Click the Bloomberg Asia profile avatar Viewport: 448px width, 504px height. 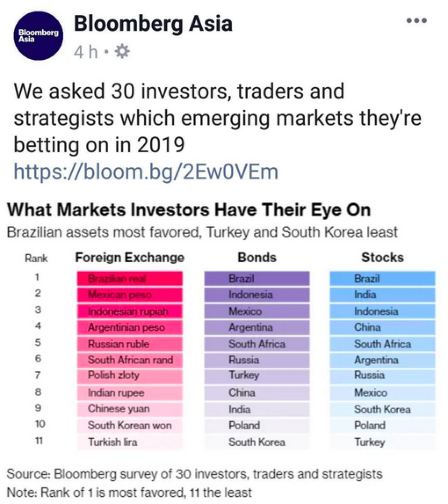click(38, 36)
